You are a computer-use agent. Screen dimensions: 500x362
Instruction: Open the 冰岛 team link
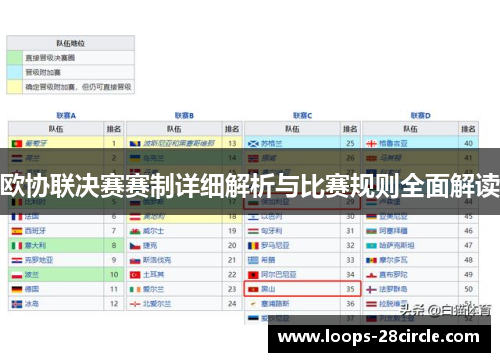click(32, 304)
